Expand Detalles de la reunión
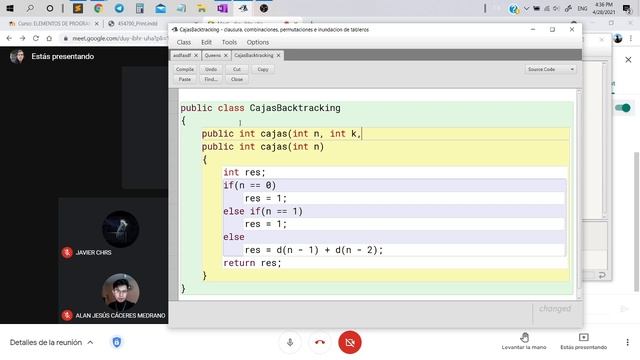This screenshot has width=640, height=360. click(x=51, y=342)
